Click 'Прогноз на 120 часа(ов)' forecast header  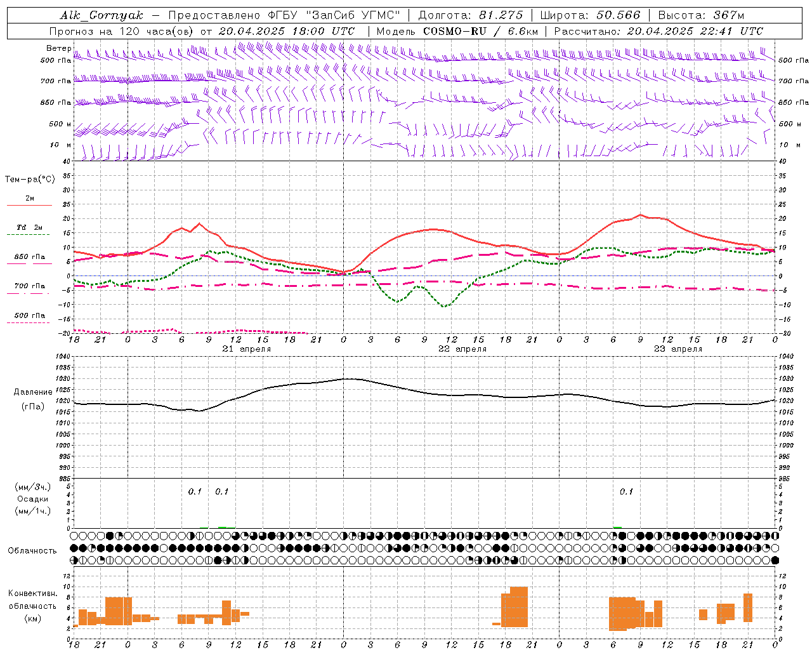coord(122,31)
